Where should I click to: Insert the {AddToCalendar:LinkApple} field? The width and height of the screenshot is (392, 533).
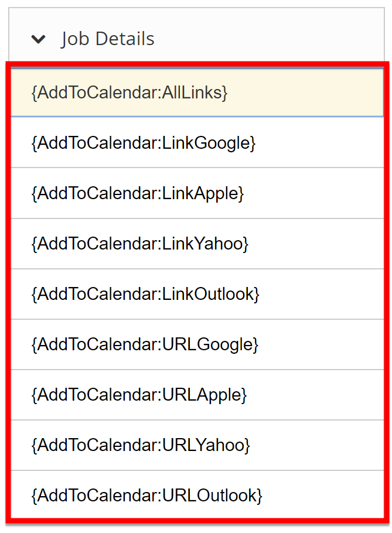coord(138,193)
